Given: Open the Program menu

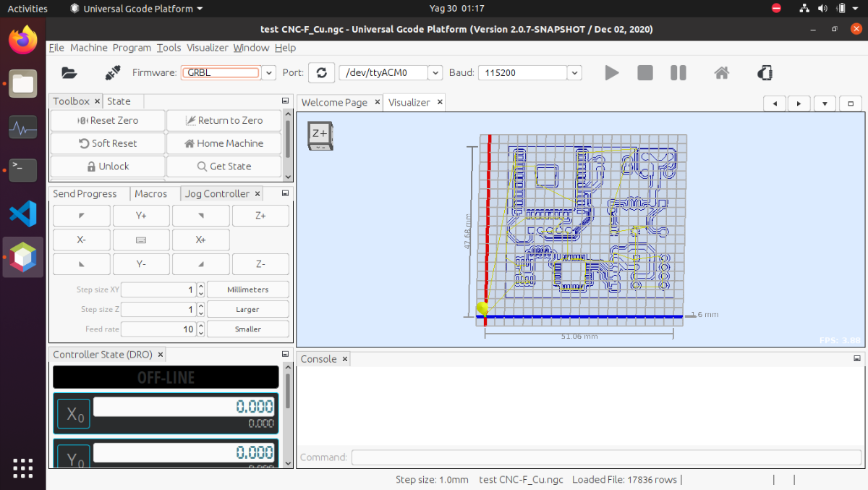Looking at the screenshot, I should tap(132, 48).
